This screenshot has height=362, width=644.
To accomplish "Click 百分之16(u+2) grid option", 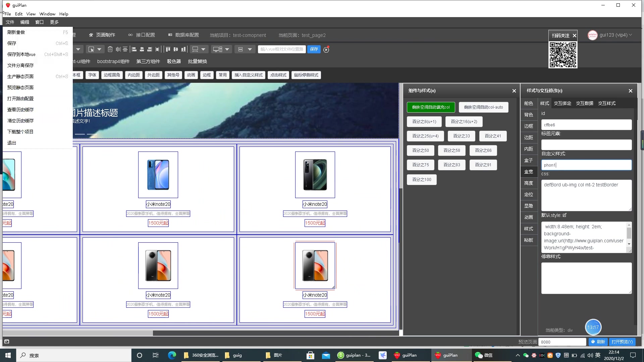I will click(464, 122).
